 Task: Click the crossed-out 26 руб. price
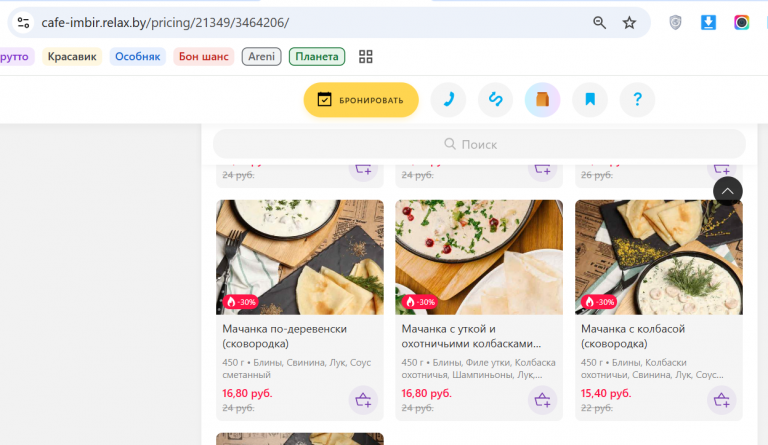pos(597,175)
